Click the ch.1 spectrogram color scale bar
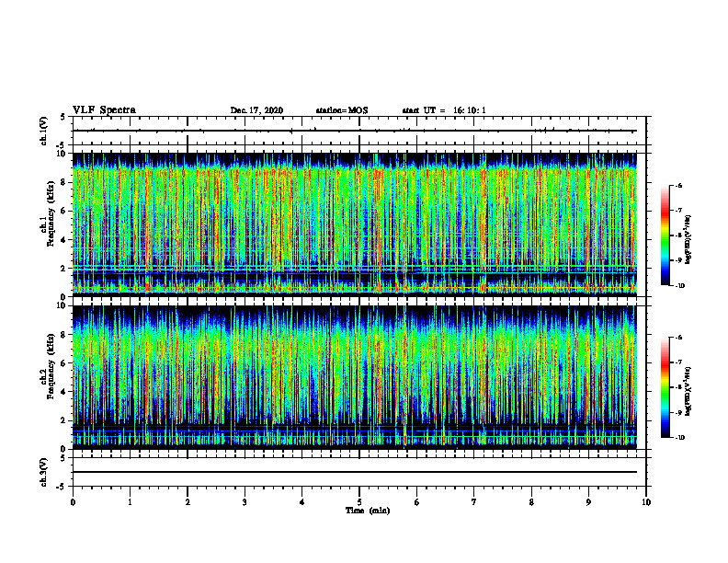728x563 pixels. (x=665, y=236)
